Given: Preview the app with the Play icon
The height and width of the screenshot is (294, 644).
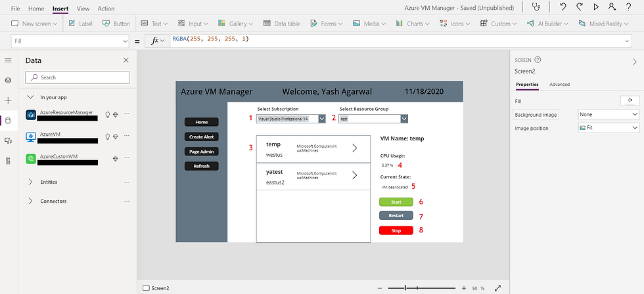Looking at the screenshot, I should click(x=597, y=7).
